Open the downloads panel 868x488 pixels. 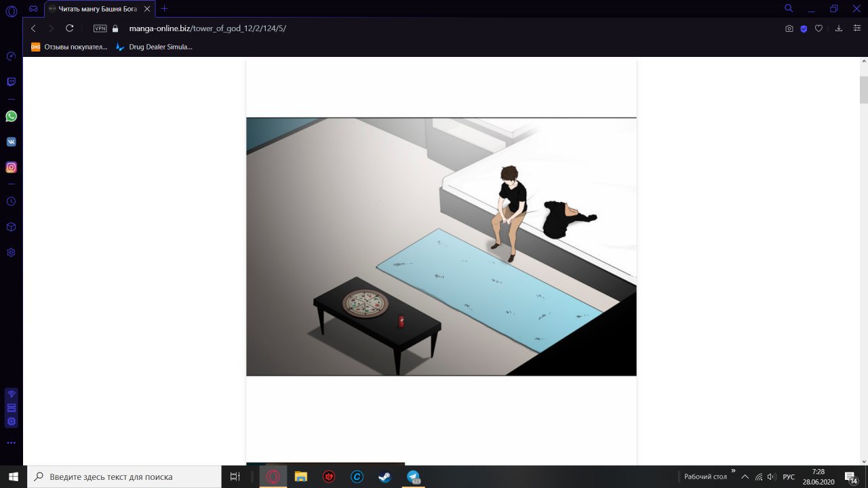[x=839, y=28]
